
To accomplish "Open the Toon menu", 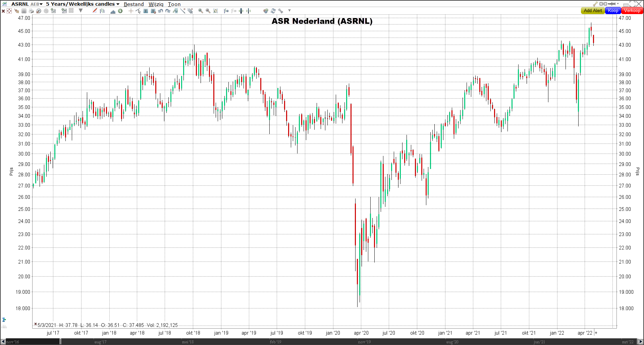I will click(174, 4).
